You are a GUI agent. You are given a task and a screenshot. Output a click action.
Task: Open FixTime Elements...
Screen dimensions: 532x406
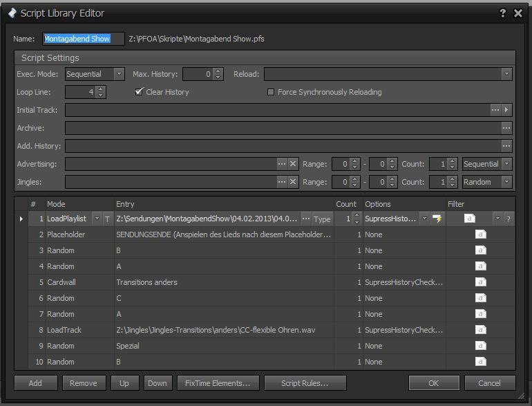pos(218,383)
